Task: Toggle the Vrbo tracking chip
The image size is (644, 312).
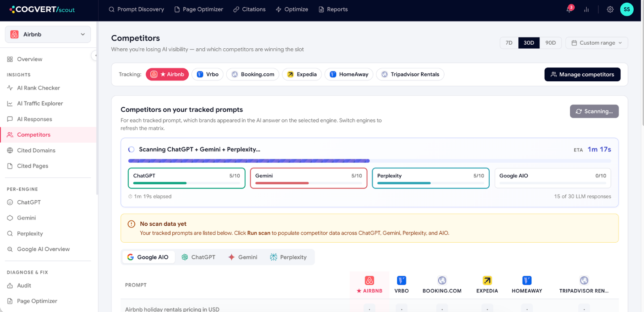Action: 208,74
